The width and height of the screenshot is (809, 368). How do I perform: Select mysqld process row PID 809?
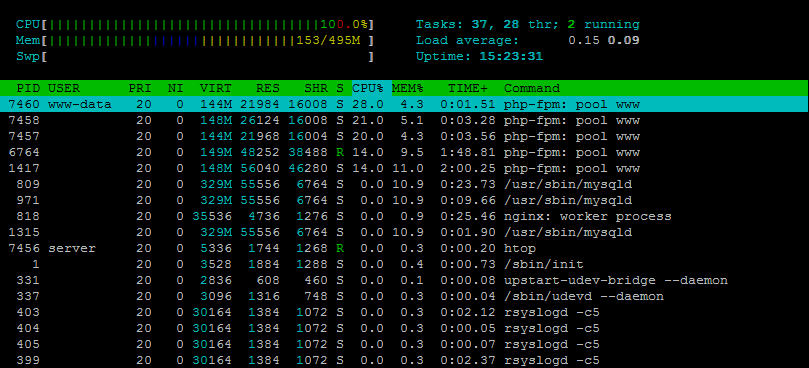point(404,184)
